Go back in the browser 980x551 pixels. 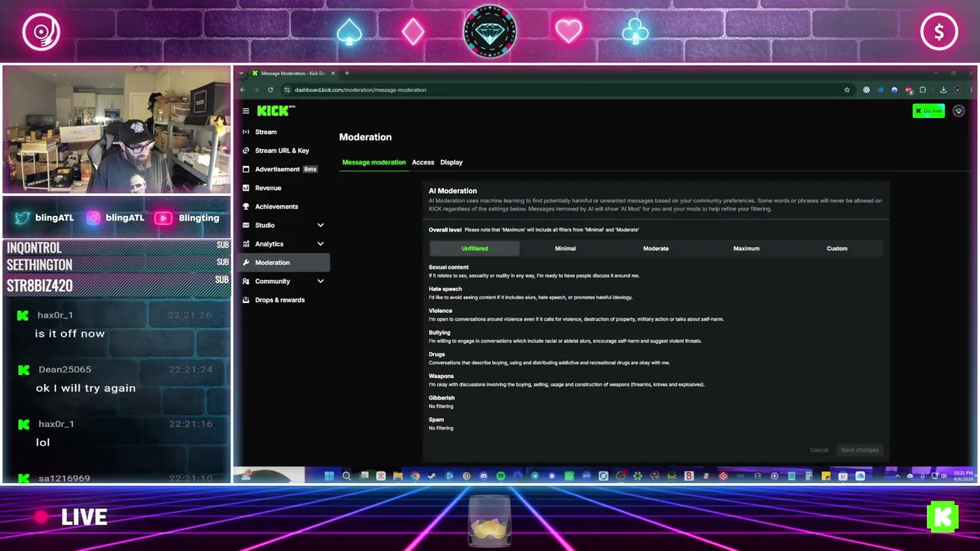243,90
